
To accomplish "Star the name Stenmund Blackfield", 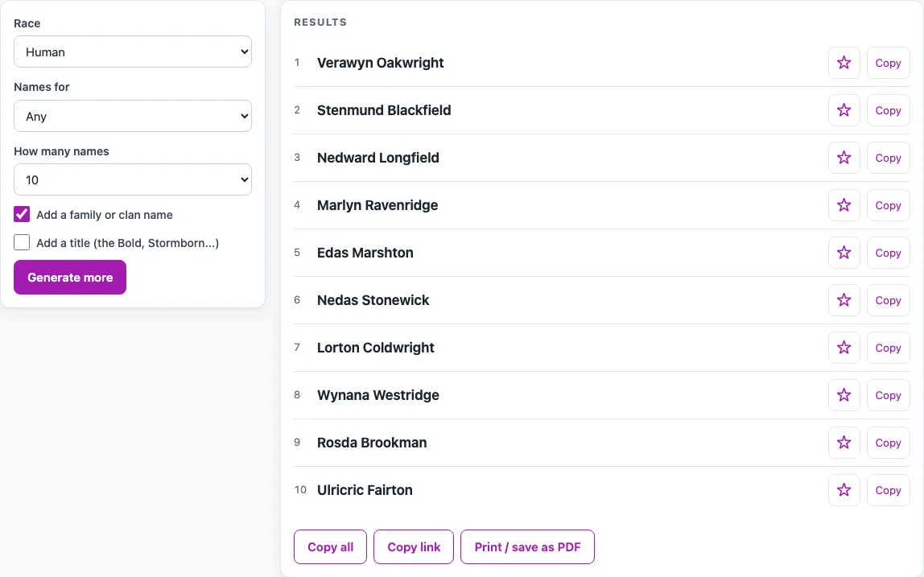I will [x=844, y=110].
